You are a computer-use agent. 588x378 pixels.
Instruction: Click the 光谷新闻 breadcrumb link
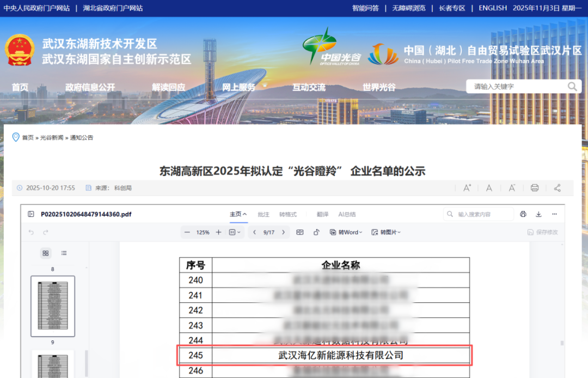(52, 138)
